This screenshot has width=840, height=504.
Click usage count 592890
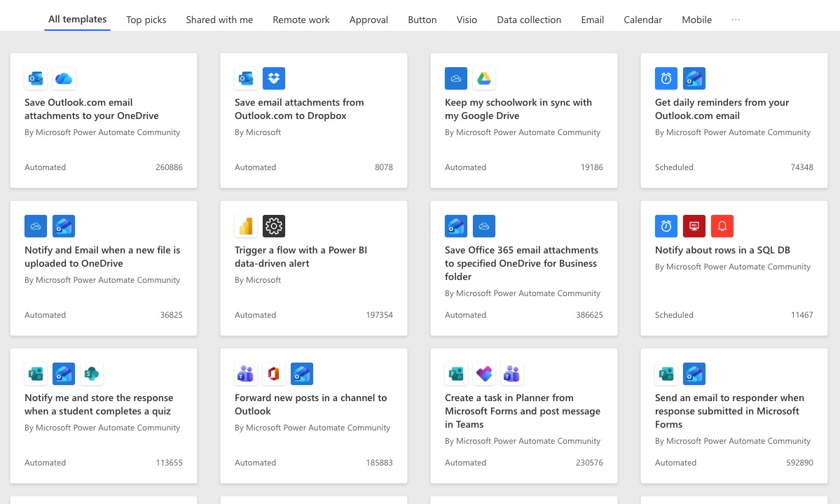coord(799,462)
